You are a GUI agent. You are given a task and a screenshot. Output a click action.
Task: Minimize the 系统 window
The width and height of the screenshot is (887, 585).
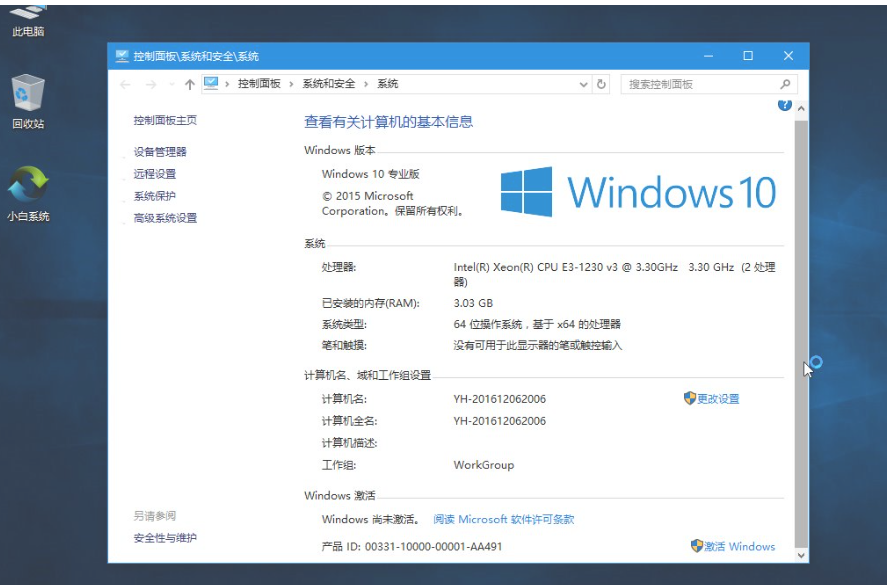click(708, 55)
